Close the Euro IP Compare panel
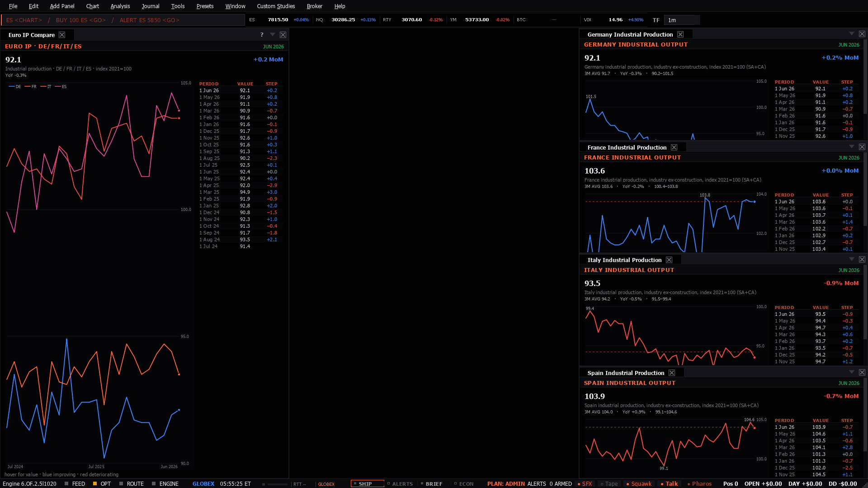 [x=283, y=35]
